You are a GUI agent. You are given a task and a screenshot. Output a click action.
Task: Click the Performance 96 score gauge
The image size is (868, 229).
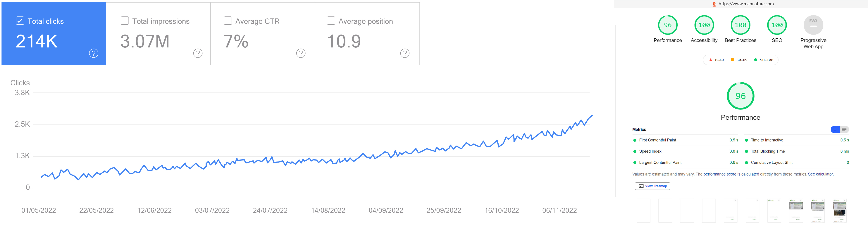(x=667, y=25)
